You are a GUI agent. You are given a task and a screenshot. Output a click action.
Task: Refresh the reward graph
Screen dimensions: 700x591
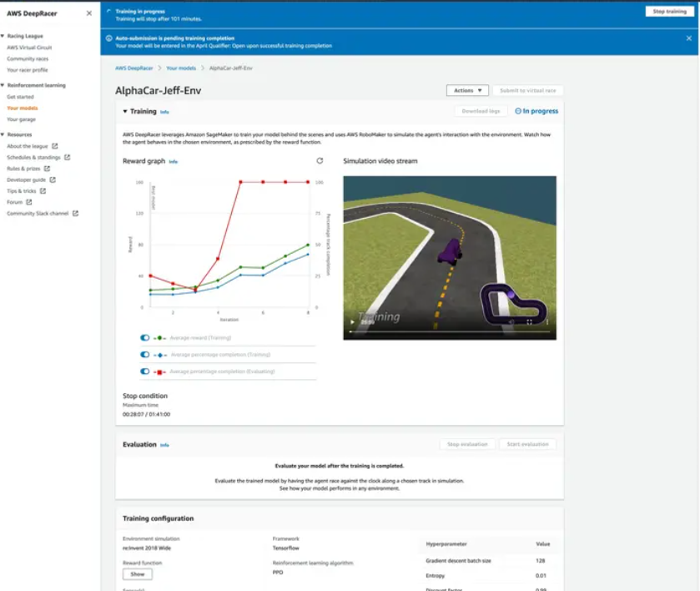pos(320,161)
